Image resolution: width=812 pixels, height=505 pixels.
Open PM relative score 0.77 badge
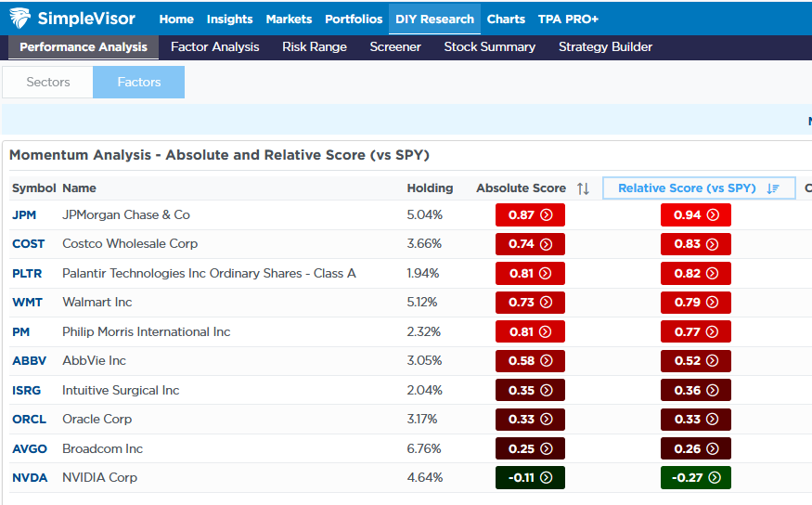[x=695, y=332]
